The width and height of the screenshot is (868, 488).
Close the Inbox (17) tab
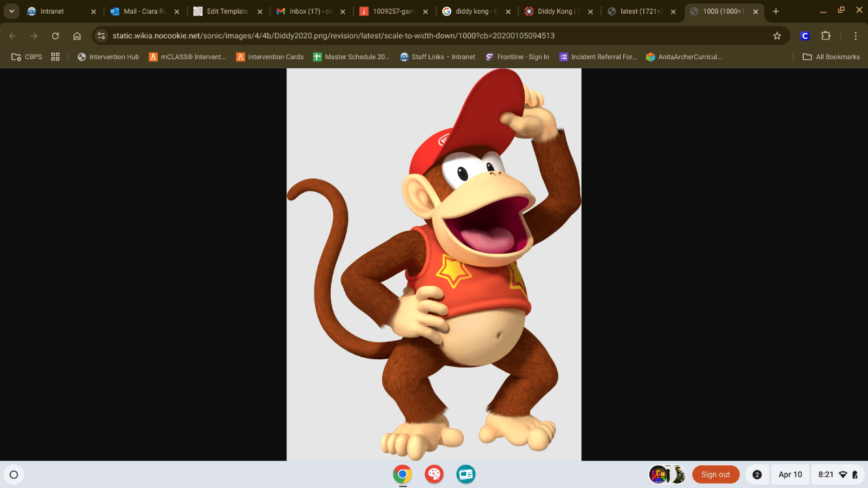pyautogui.click(x=343, y=12)
